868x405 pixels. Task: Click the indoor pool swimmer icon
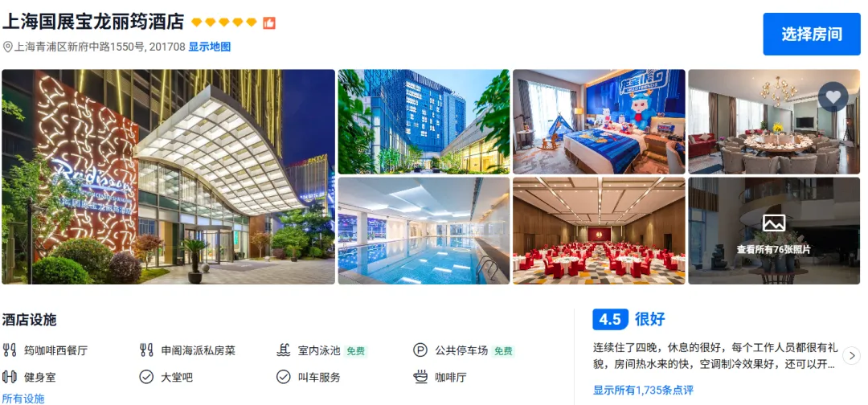284,350
